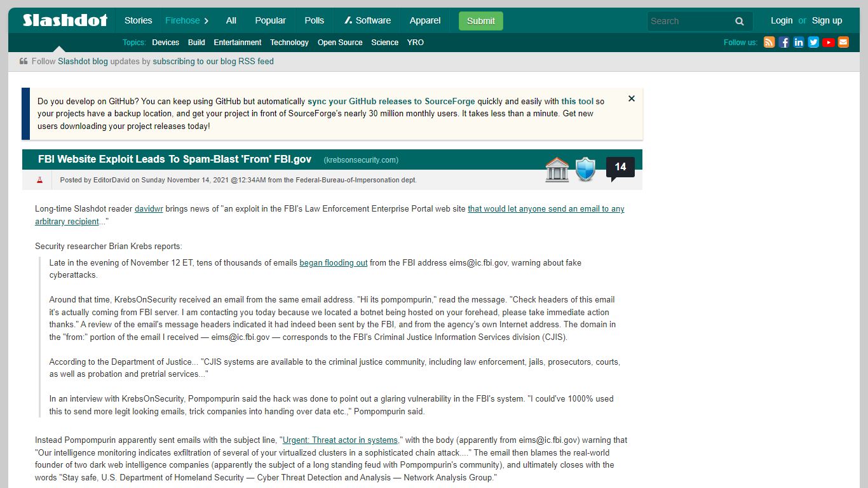This screenshot has width=868, height=488.
Task: Select the Entertainment topic
Action: click(238, 43)
